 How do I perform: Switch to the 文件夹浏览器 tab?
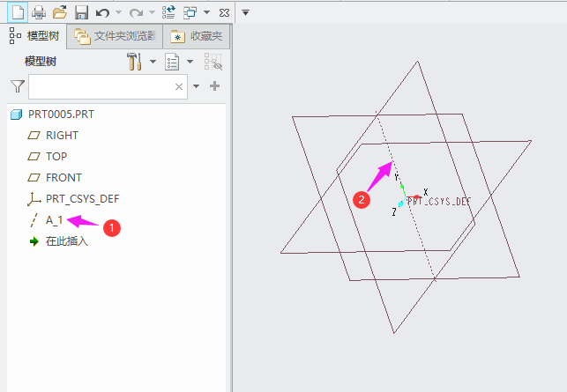pos(116,36)
